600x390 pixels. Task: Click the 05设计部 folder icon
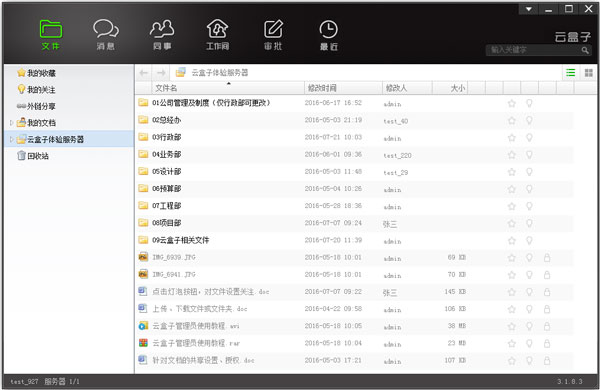point(143,171)
